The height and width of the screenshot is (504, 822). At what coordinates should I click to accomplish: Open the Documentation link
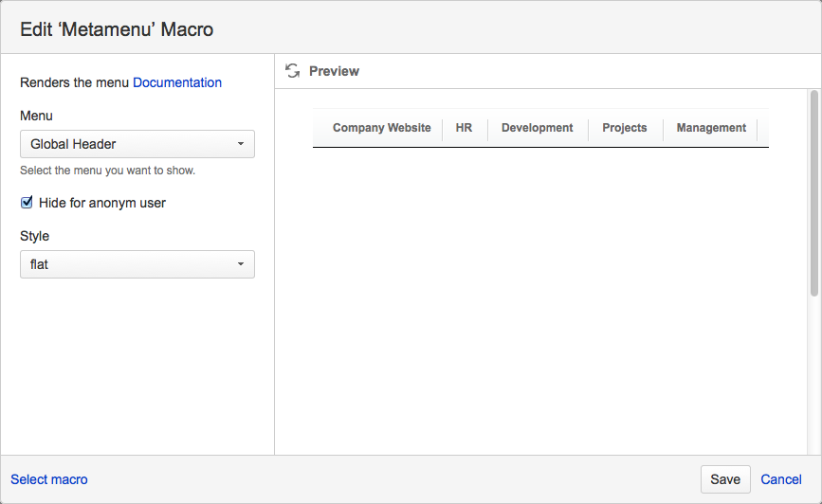[x=177, y=82]
